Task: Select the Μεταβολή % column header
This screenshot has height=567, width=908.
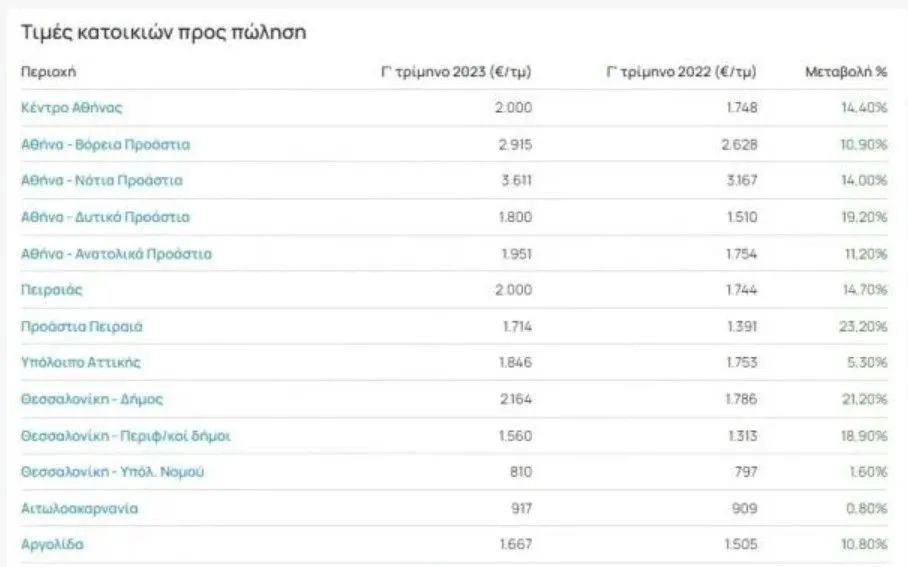Action: (846, 72)
